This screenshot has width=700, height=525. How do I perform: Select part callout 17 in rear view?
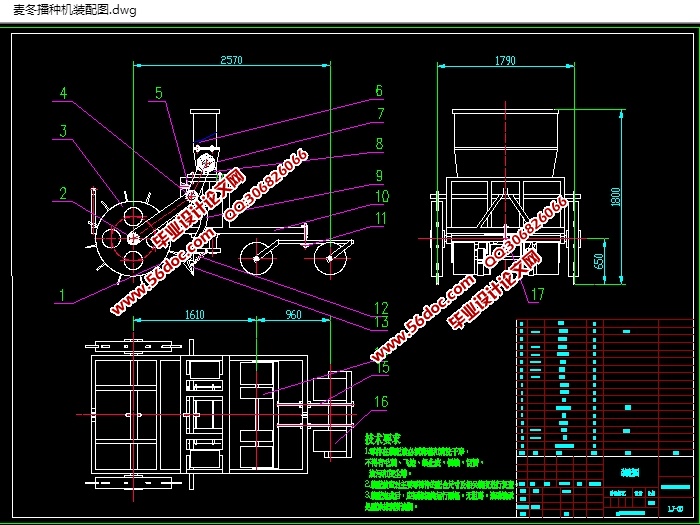point(537,294)
